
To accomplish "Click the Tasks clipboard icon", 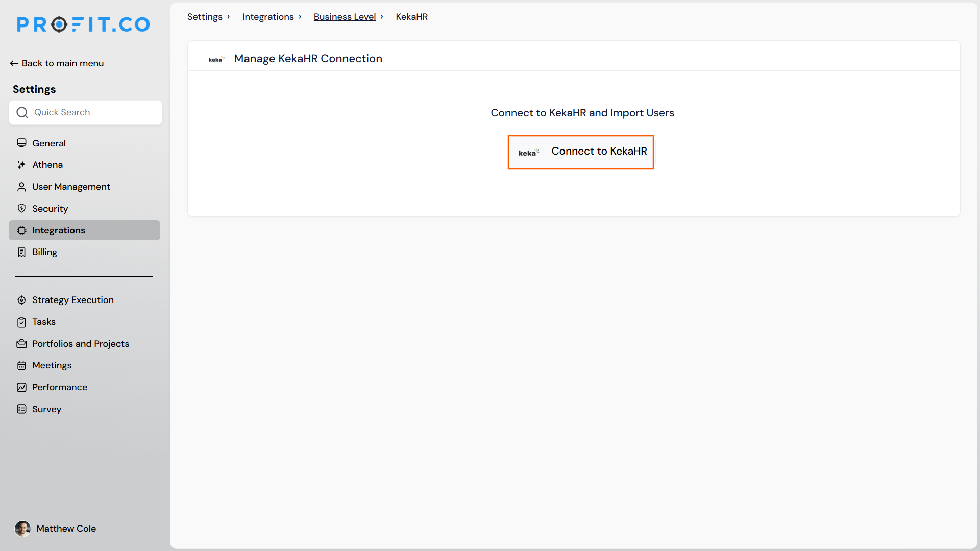I will [21, 322].
